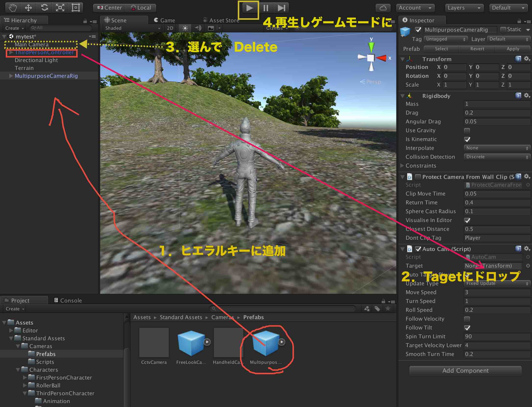
Task: Select the Rect transform tool
Action: click(x=76, y=8)
